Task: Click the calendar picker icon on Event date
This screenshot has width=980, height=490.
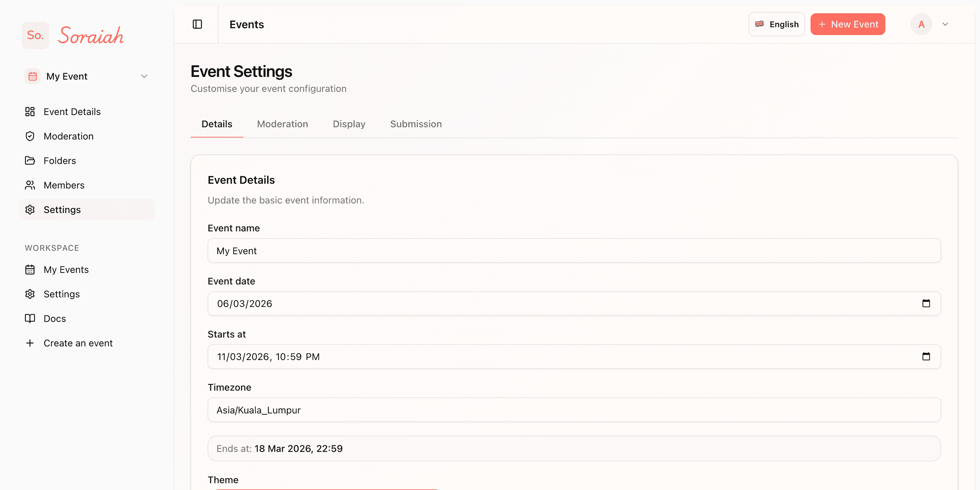Action: (x=926, y=303)
